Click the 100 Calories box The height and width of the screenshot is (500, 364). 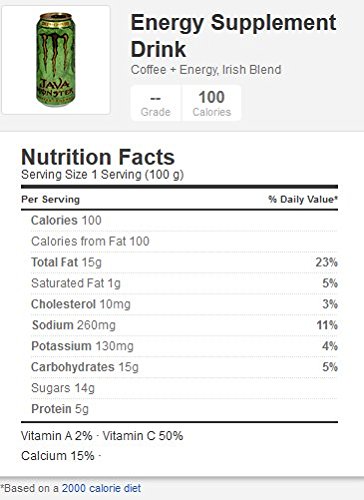(x=212, y=103)
